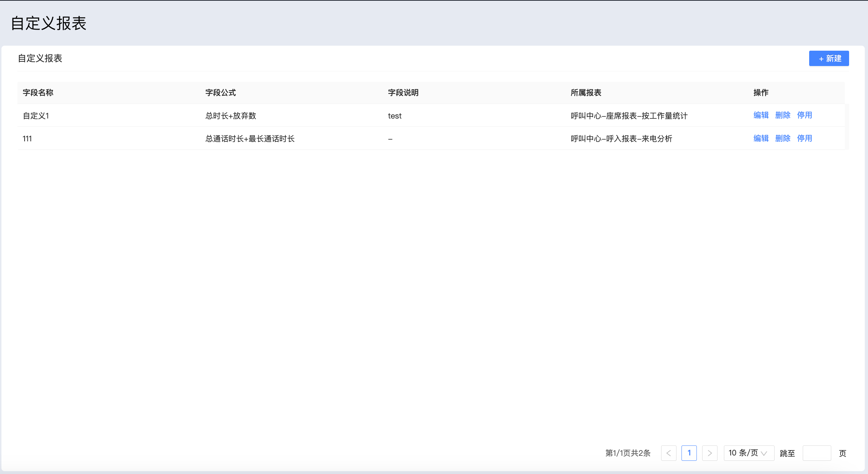Click the 字段公式 column header
868x474 pixels.
pos(220,93)
